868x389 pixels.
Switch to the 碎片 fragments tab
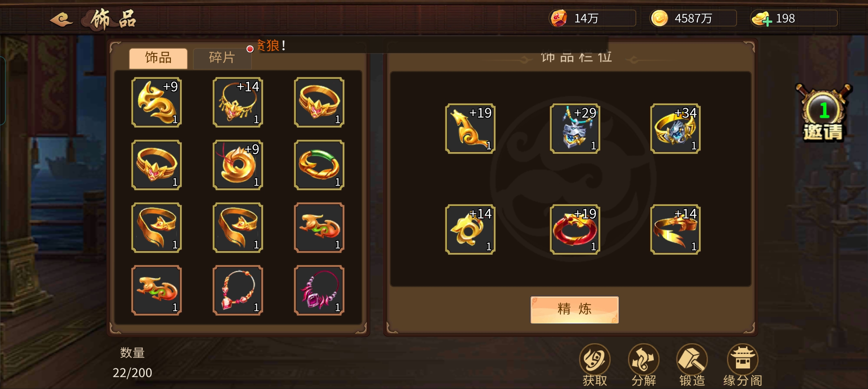222,58
